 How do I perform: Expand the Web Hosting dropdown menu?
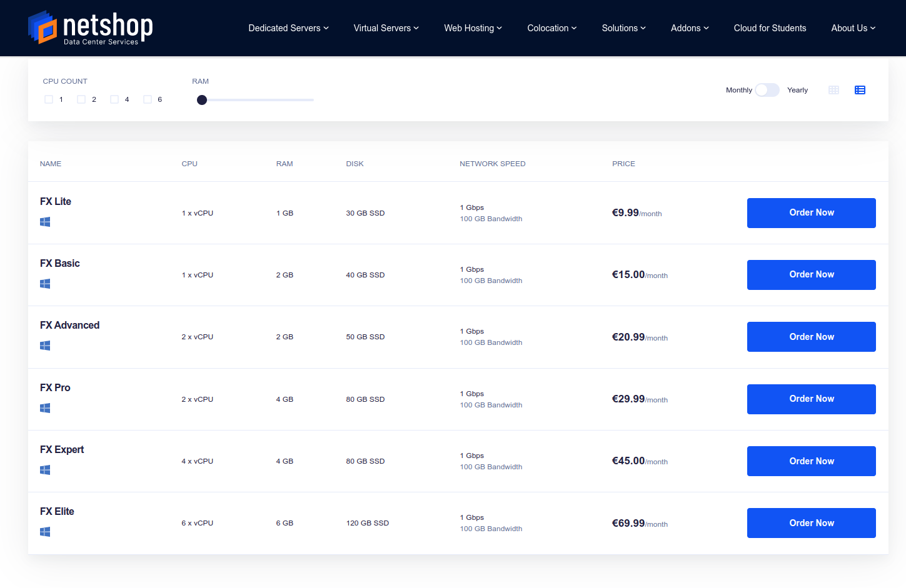473,28
